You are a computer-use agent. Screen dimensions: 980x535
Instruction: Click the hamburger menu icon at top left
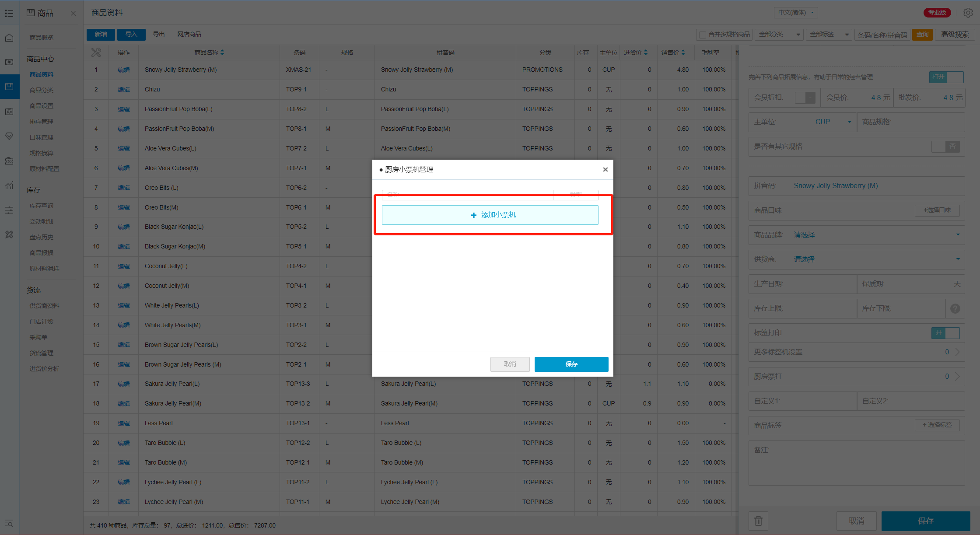coord(9,14)
